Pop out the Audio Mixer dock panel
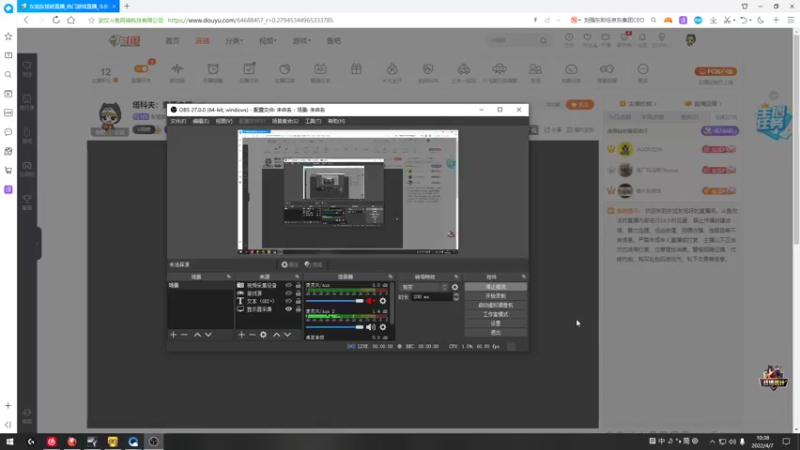 point(390,277)
